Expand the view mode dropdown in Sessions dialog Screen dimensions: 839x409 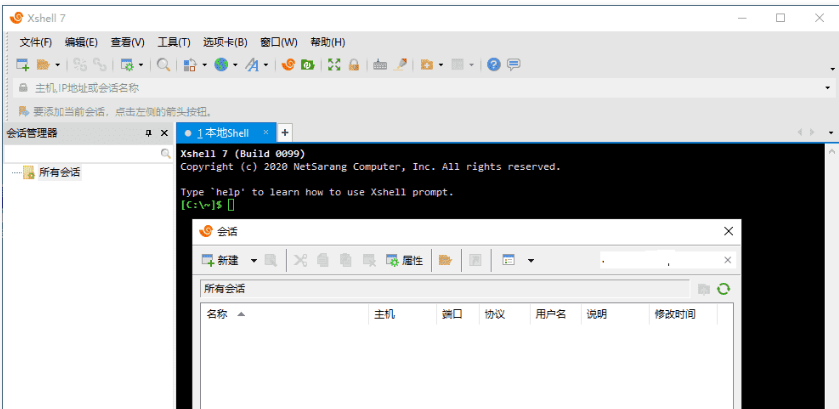(x=531, y=261)
